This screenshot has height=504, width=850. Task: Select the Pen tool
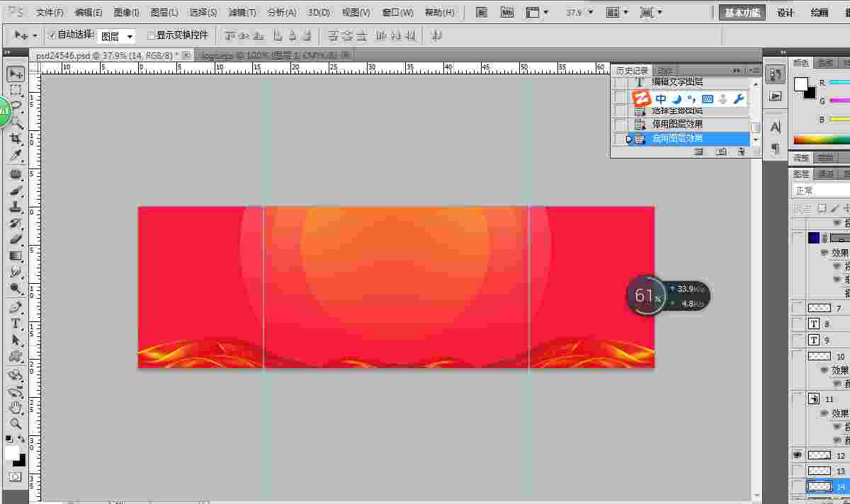point(16,307)
